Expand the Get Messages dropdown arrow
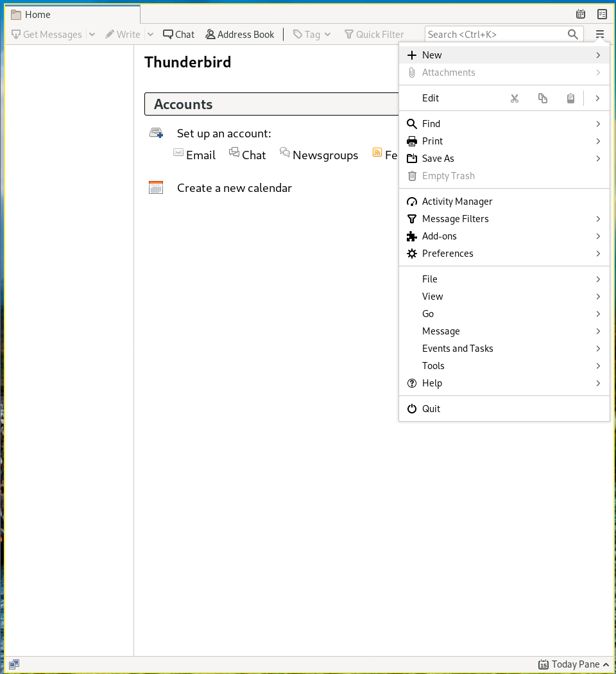 click(92, 35)
